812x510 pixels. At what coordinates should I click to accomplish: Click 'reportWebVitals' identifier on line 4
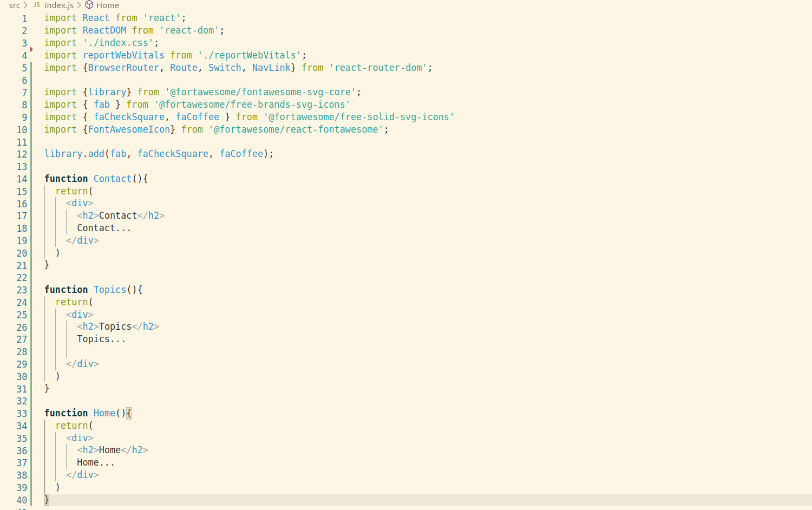123,55
